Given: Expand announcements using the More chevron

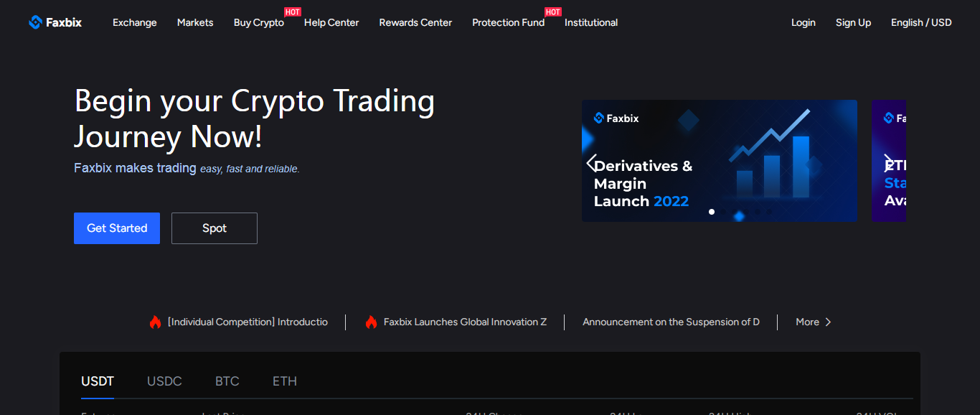Looking at the screenshot, I should tap(827, 322).
